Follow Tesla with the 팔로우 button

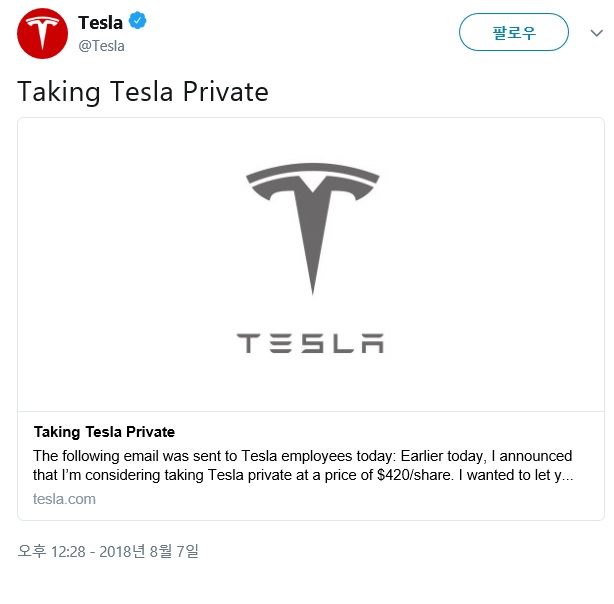coord(514,32)
